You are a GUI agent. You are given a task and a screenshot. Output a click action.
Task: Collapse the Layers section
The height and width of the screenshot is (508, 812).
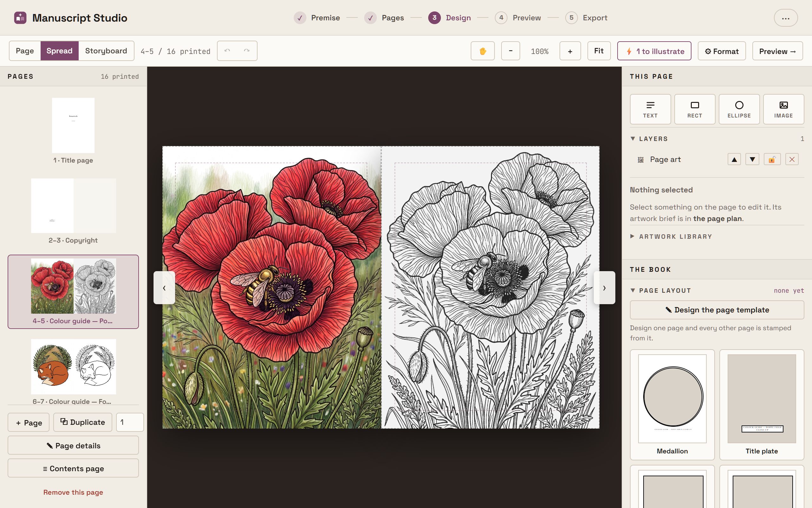click(633, 139)
